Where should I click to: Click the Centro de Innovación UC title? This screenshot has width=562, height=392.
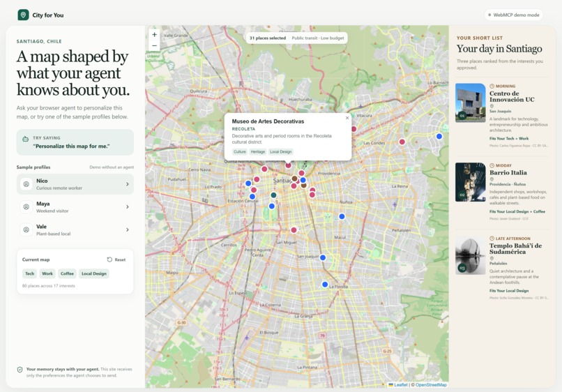[x=512, y=96]
